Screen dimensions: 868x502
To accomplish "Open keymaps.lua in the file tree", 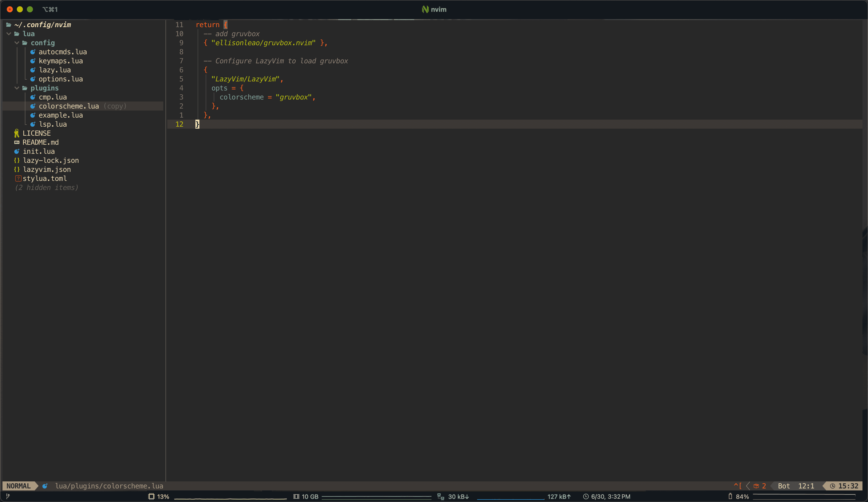I will tap(61, 61).
